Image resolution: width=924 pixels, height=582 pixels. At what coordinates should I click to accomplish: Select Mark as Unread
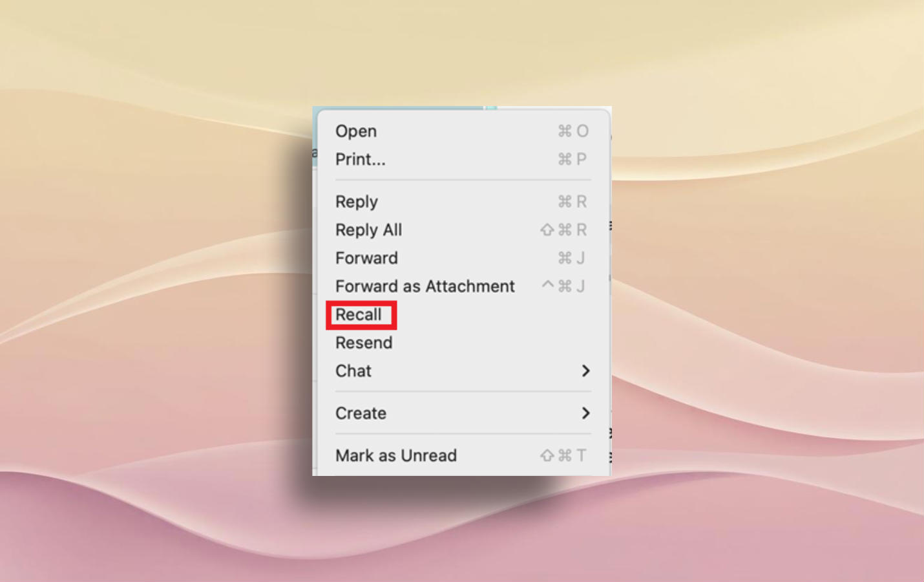[463, 456]
